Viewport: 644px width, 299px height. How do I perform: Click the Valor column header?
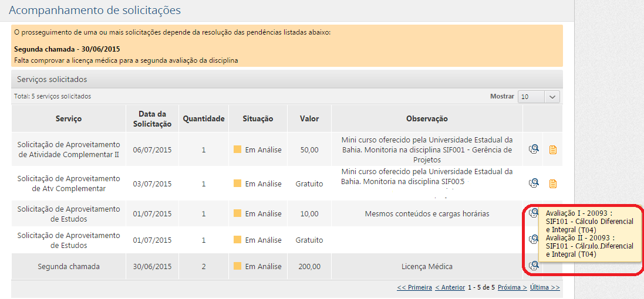coord(309,118)
